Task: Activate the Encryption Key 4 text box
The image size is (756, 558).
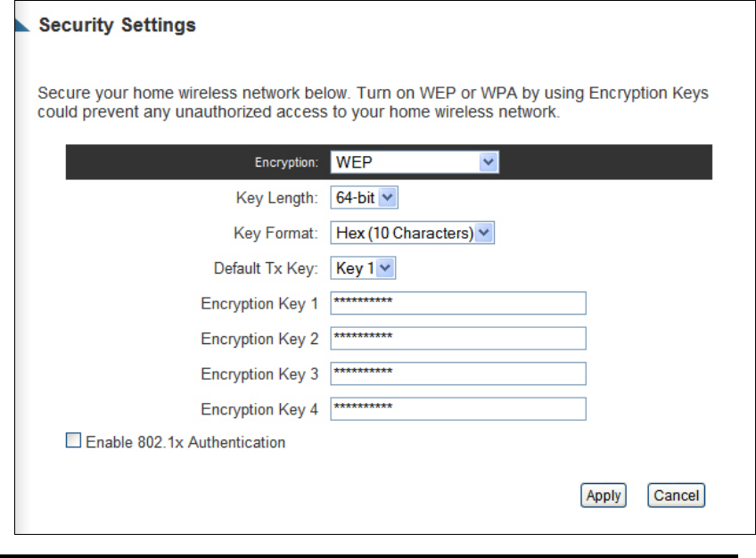Action: point(458,408)
